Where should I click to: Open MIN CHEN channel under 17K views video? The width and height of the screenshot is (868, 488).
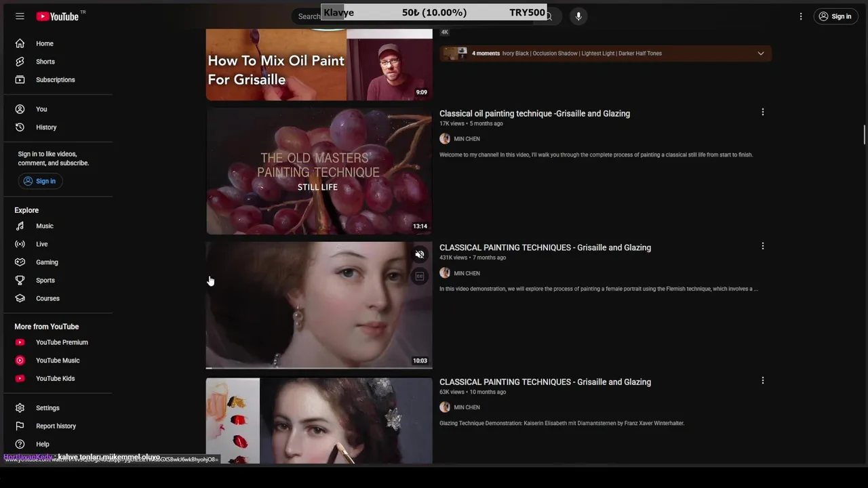[x=467, y=139]
